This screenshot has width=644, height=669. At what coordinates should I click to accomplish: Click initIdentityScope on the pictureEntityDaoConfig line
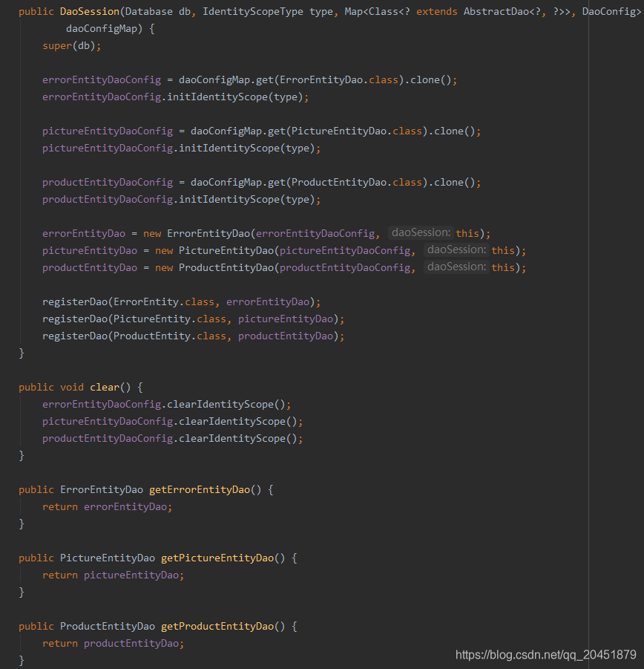pos(229,148)
